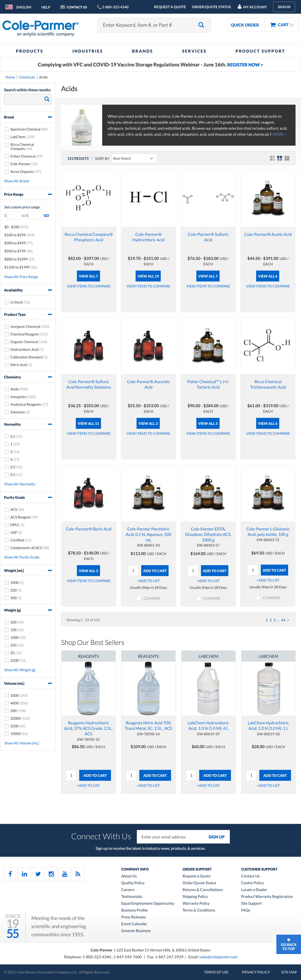Viewport: 301px width, 980px height.
Task: Check the 0.1 normality filter
Action: click(6, 436)
